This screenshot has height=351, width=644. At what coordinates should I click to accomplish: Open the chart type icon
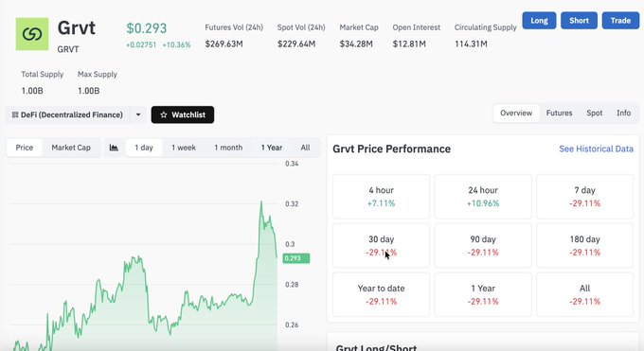point(114,148)
